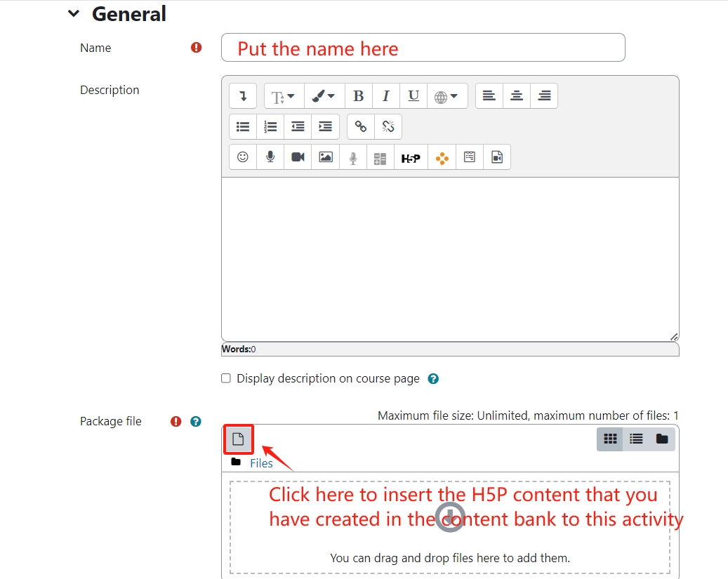The width and height of the screenshot is (728, 579).
Task: Open the Package file help question mark
Action: pyautogui.click(x=196, y=422)
